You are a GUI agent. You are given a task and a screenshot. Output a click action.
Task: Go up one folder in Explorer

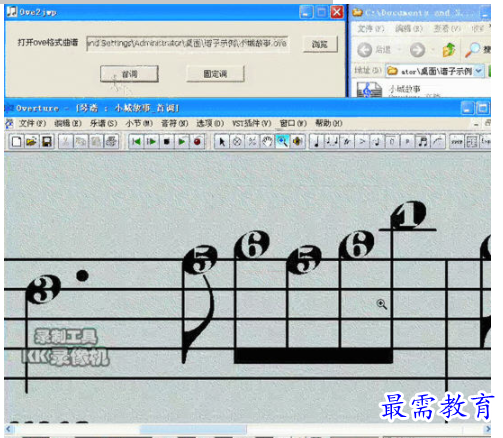click(449, 50)
